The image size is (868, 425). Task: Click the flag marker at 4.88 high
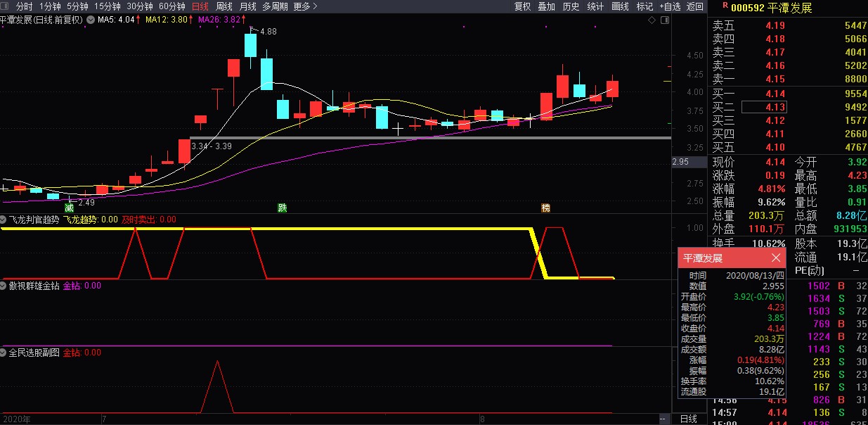coord(252,28)
